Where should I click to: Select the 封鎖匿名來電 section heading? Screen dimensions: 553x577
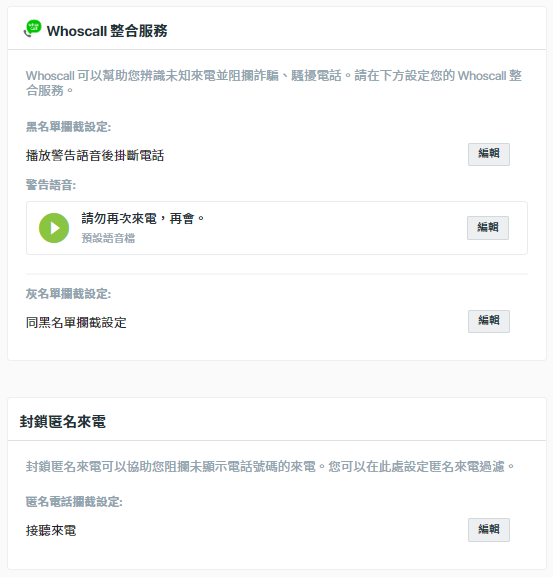pyautogui.click(x=63, y=421)
